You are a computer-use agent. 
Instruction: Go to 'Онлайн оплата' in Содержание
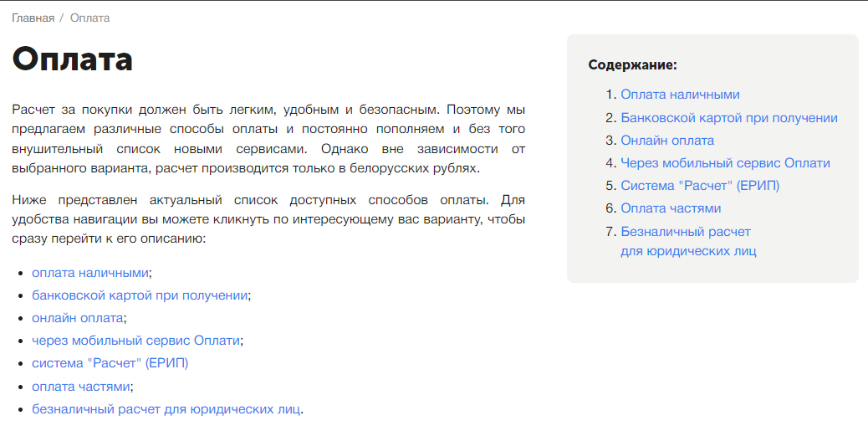pyautogui.click(x=667, y=141)
